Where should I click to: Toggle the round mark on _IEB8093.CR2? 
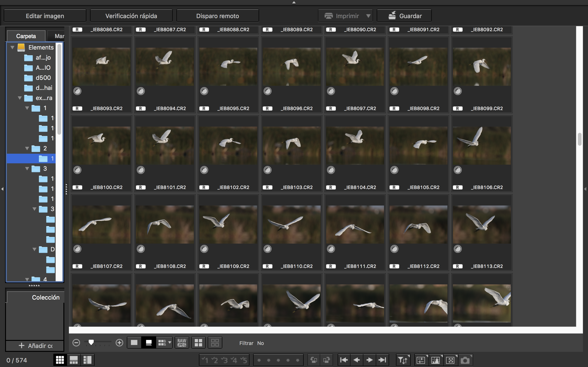(77, 91)
